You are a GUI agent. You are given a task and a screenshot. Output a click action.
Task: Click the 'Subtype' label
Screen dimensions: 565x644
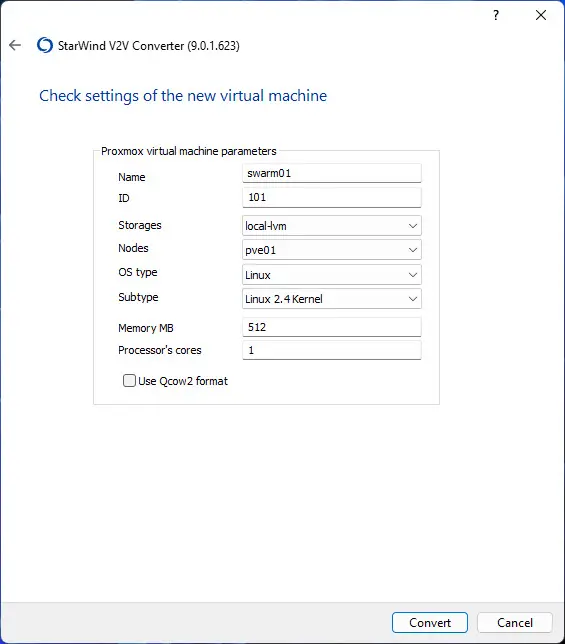[138, 297]
